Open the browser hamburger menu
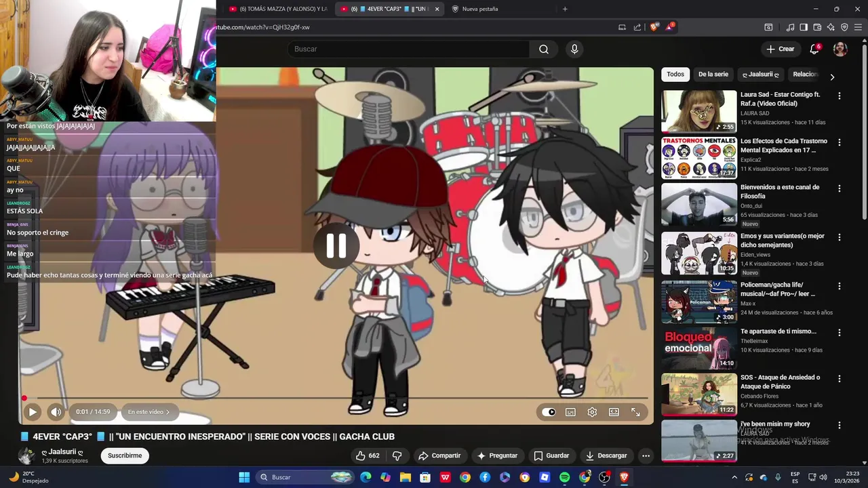The image size is (868, 488). tap(859, 27)
